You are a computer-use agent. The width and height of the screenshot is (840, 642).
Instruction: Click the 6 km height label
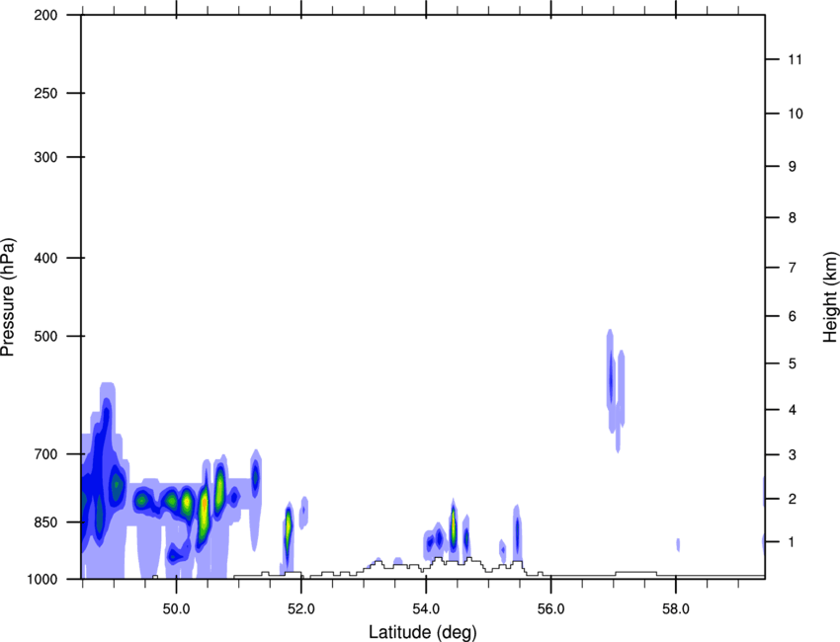pyautogui.click(x=793, y=316)
